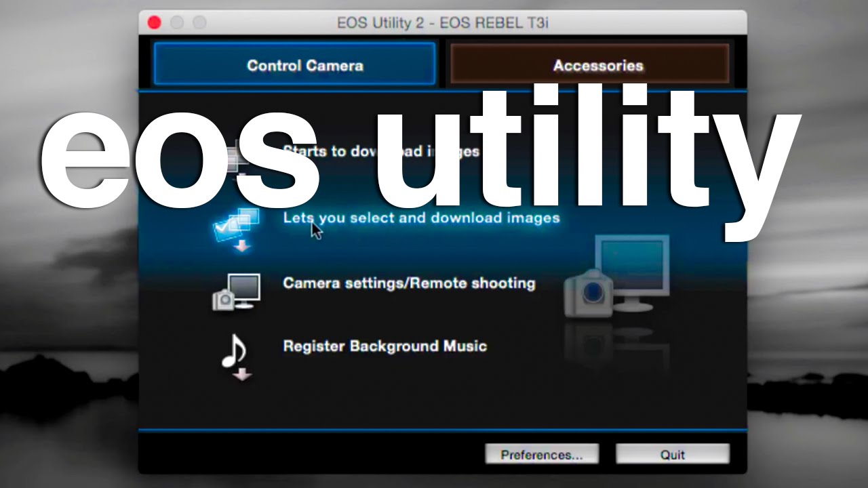Close the EOS Utility window with the red button
The image size is (868, 488).
[154, 22]
